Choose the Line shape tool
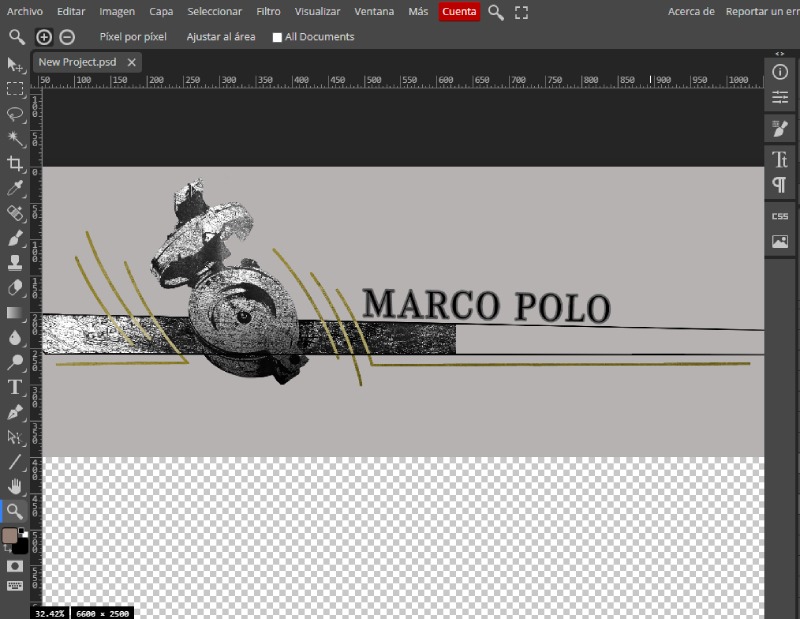 [x=15, y=462]
